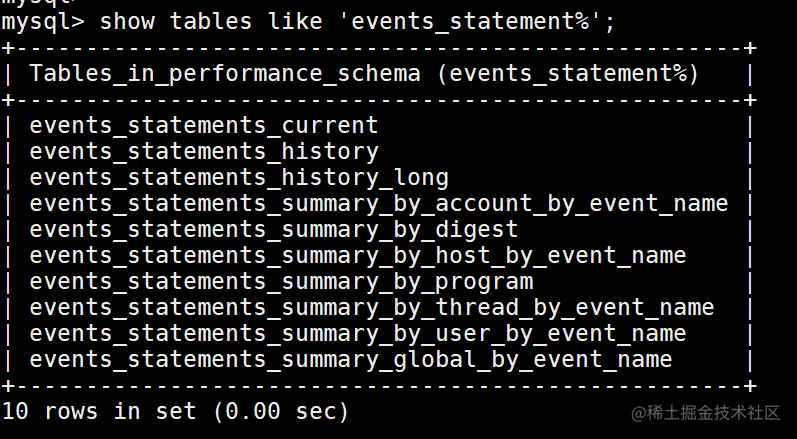The width and height of the screenshot is (797, 439).
Task: Click the mysql> prompt on command line
Action: (x=43, y=23)
